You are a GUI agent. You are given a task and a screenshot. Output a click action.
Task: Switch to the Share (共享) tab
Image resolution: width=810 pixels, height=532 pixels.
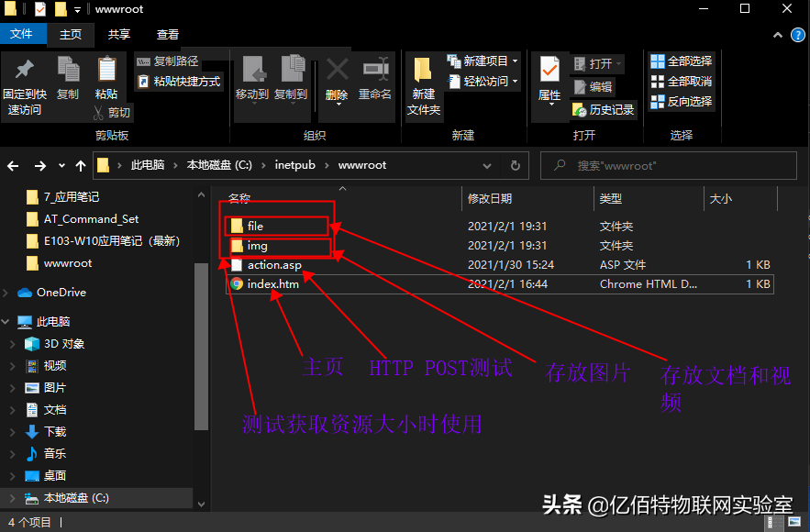pyautogui.click(x=119, y=34)
